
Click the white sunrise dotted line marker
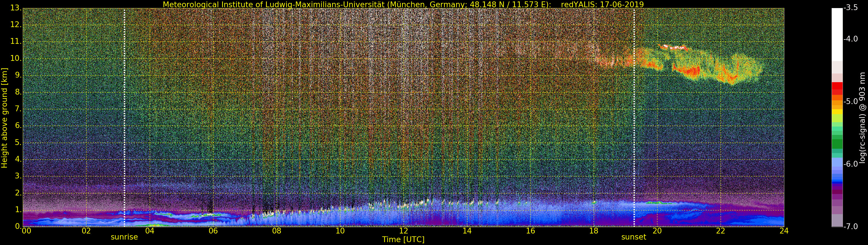pyautogui.click(x=124, y=117)
